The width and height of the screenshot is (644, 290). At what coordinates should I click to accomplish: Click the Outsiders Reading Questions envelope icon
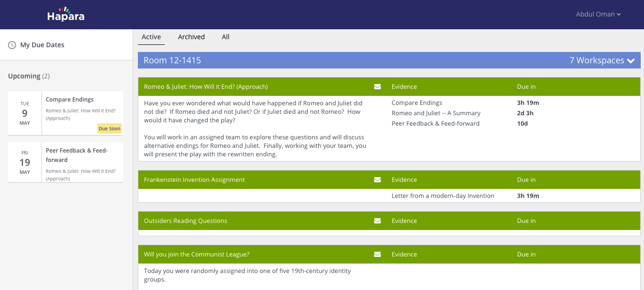pyautogui.click(x=377, y=221)
